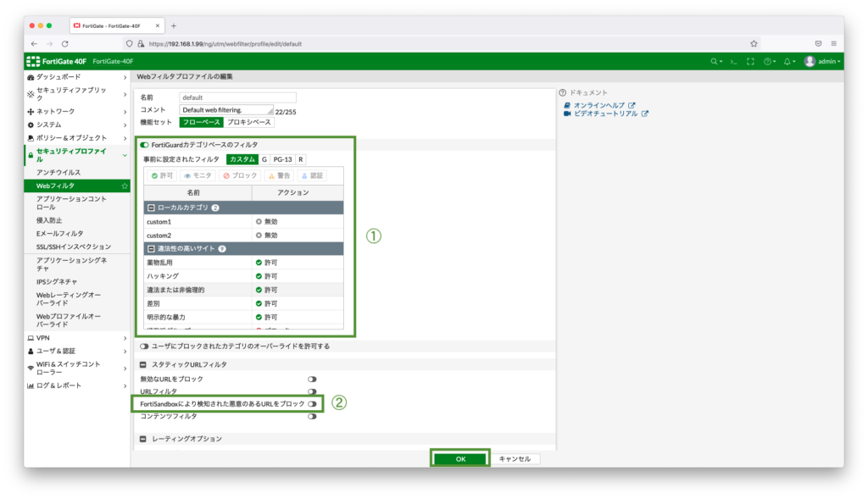
Task: Toggle ユーザにブロックされたカテゴリのオーバーライド switch
Action: click(144, 347)
